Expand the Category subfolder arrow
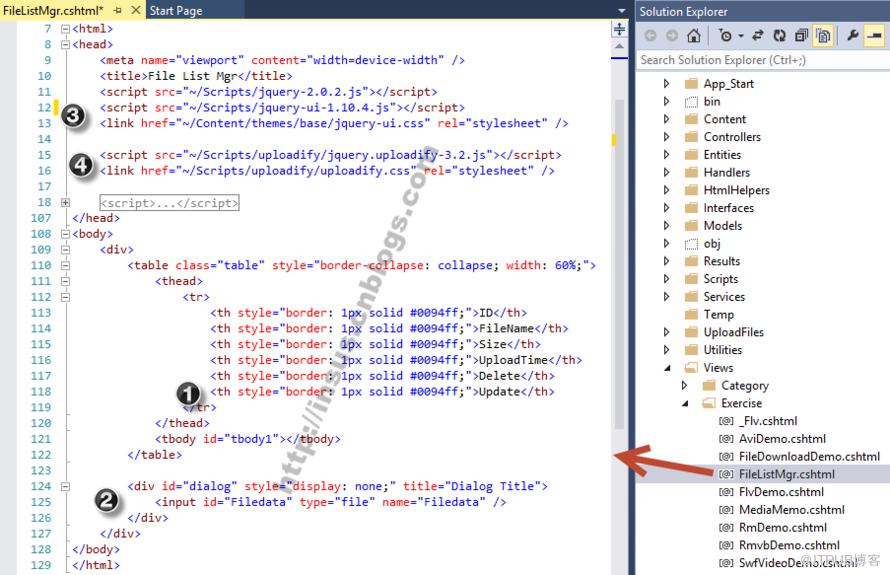Viewport: 890px width, 575px height. tap(684, 385)
